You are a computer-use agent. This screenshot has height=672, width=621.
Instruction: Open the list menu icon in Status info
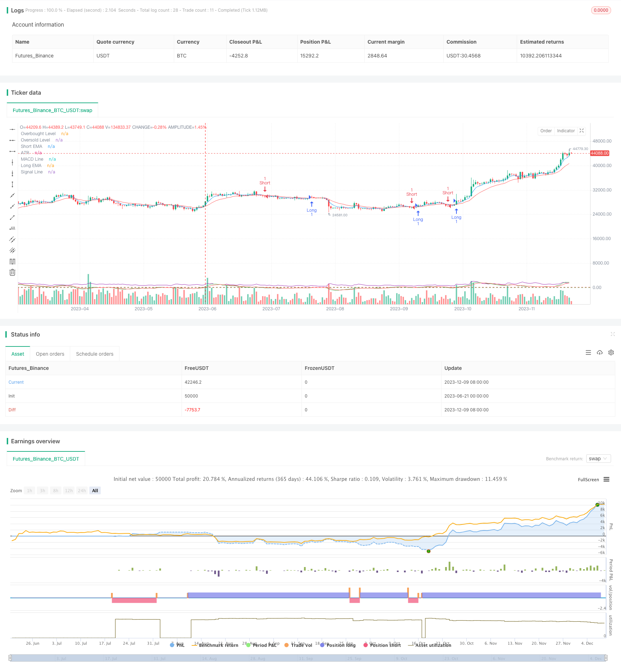click(x=588, y=352)
